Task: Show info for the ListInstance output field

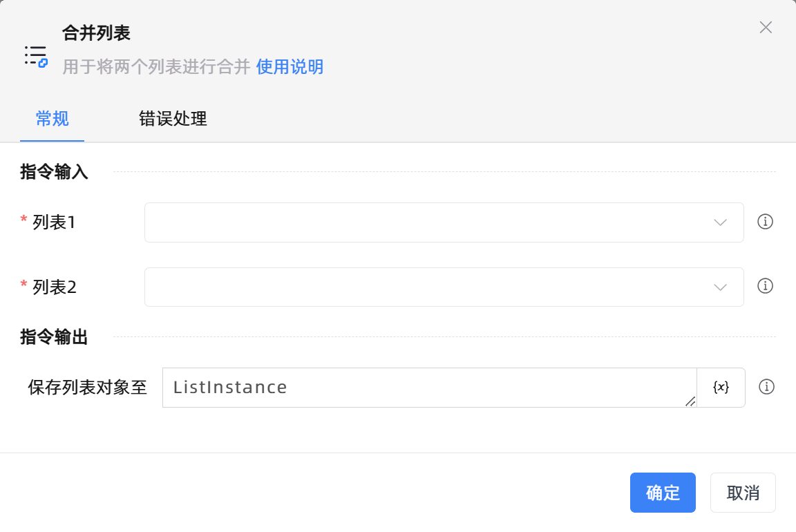Action: pos(766,387)
